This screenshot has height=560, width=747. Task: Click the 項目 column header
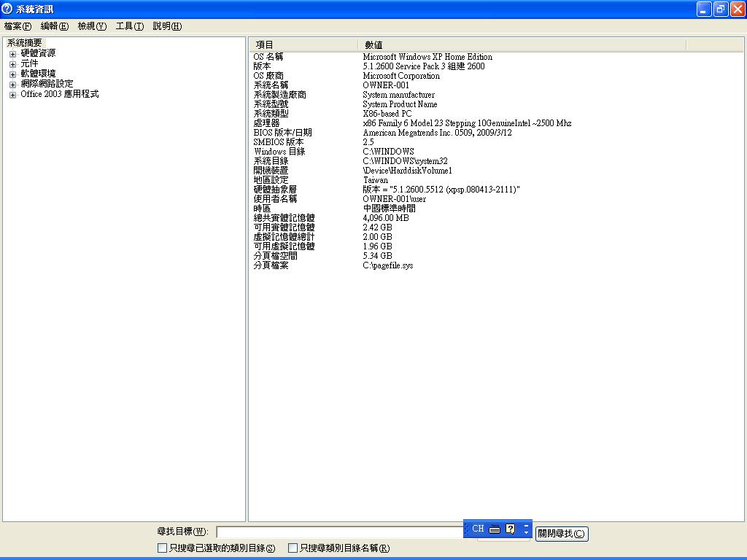[x=303, y=44]
